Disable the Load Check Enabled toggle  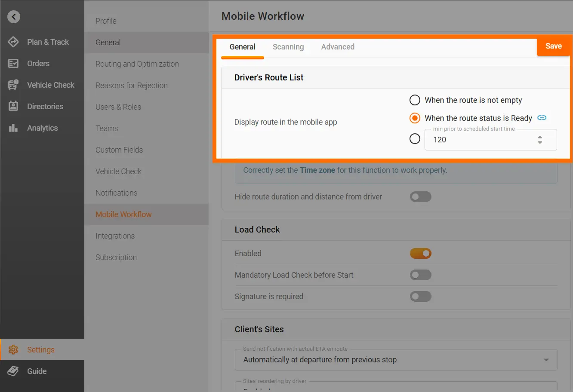coord(420,253)
